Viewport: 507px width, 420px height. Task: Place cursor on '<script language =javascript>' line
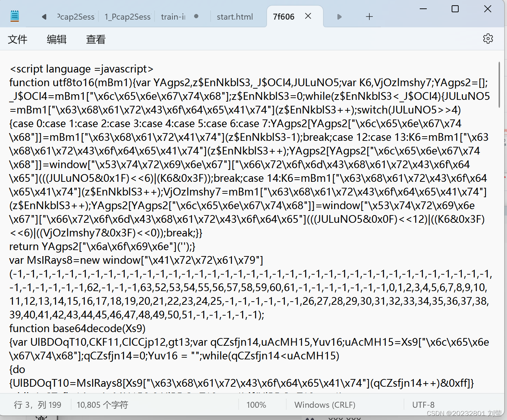pyautogui.click(x=82, y=69)
